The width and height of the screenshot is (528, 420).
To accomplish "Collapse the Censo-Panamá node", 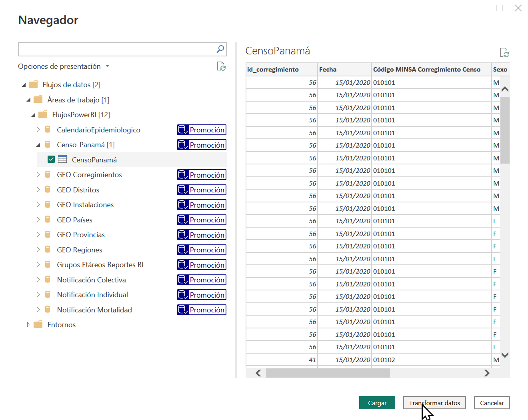I will pyautogui.click(x=38, y=145).
